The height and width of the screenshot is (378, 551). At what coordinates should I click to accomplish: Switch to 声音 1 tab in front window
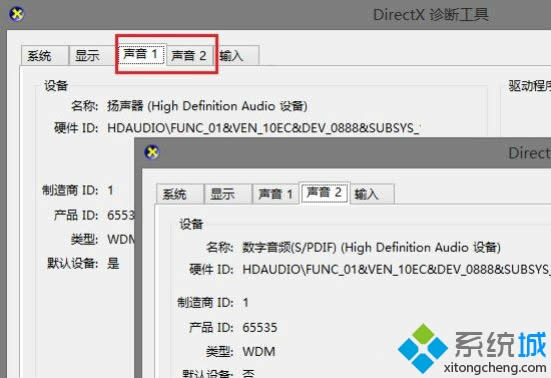(x=276, y=194)
